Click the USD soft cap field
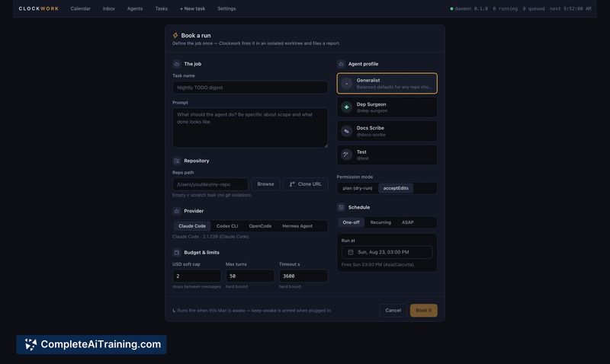Image resolution: width=610 pixels, height=364 pixels. coord(197,276)
